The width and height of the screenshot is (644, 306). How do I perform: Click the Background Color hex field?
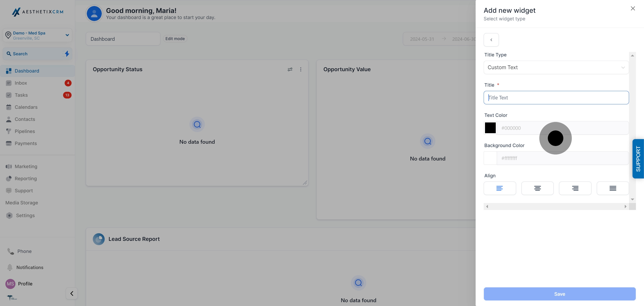(563, 158)
